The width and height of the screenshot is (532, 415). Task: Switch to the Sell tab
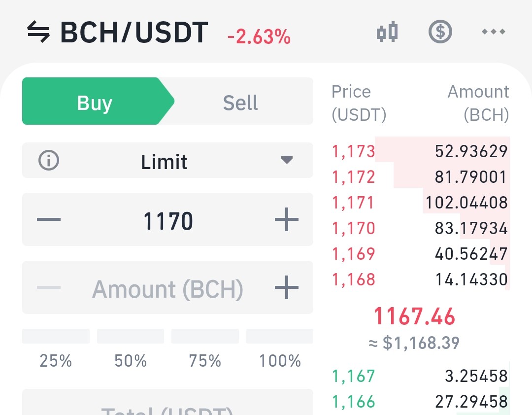(240, 102)
